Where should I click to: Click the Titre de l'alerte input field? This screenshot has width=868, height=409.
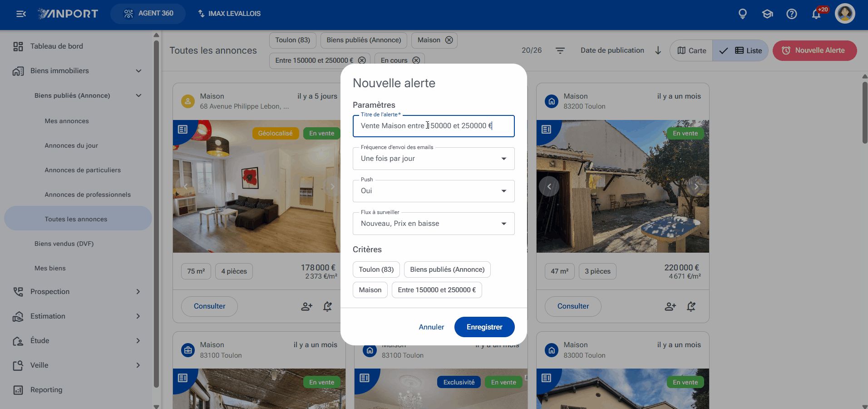(x=434, y=126)
